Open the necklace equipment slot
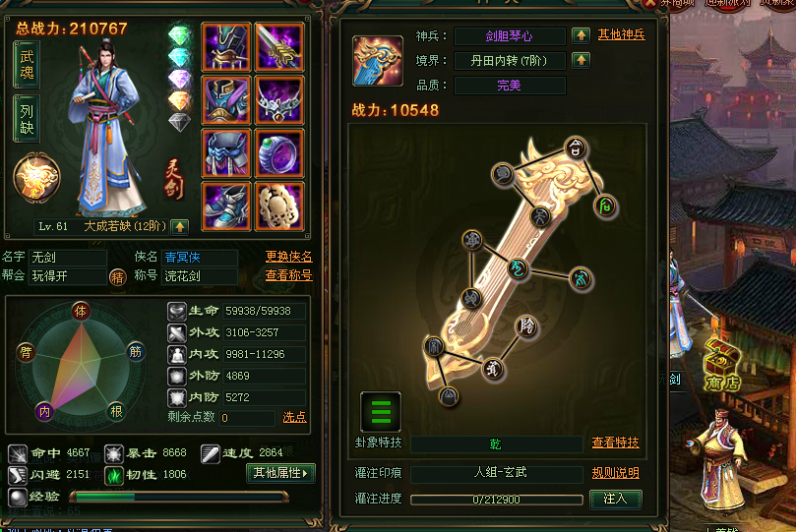This screenshot has width=796, height=532. [x=279, y=100]
